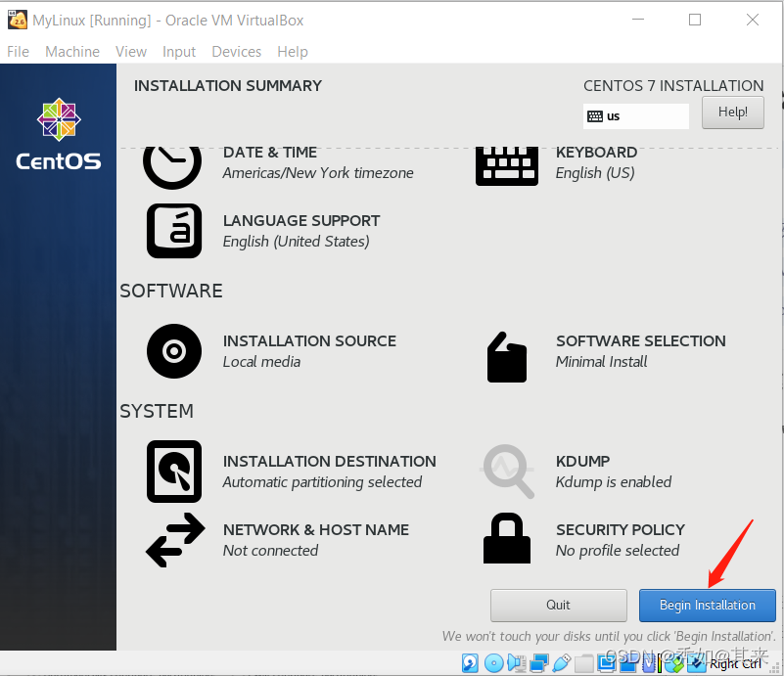Select the English (US) keyboard text
Image resolution: width=784 pixels, height=676 pixels.
(x=595, y=173)
